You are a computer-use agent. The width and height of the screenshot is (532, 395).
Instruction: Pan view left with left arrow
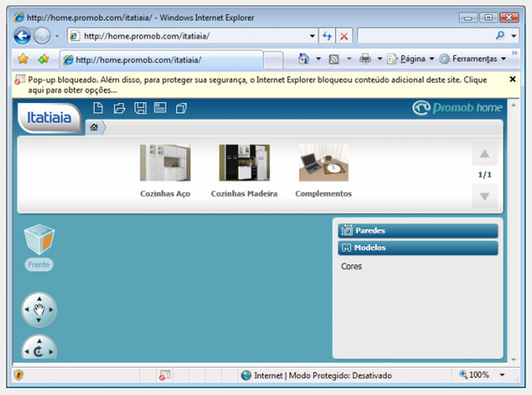(x=27, y=309)
